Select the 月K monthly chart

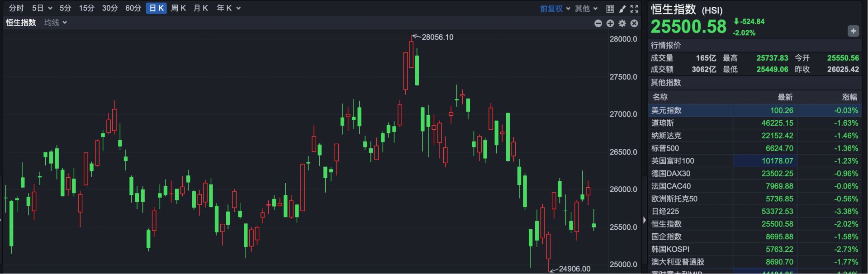200,8
